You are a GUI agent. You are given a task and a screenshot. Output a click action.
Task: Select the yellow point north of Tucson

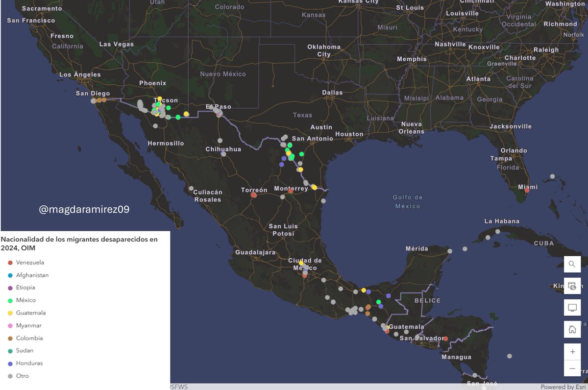(x=160, y=98)
